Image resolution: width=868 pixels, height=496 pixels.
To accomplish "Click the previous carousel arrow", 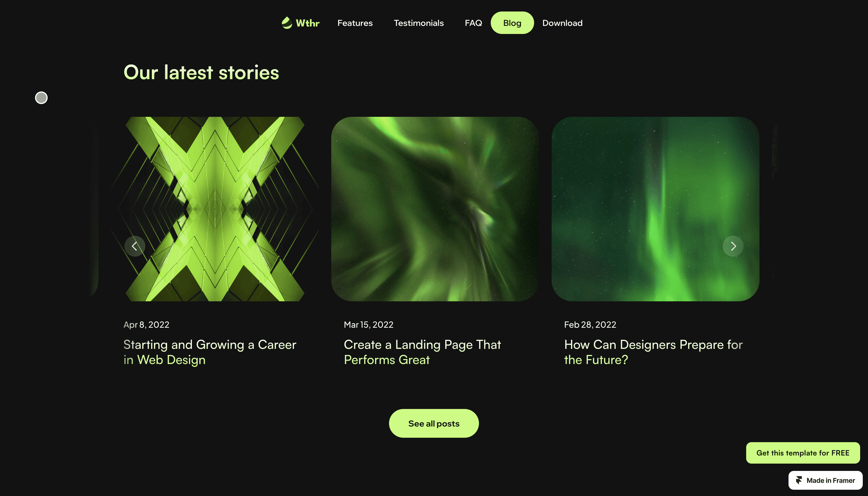I will [135, 246].
